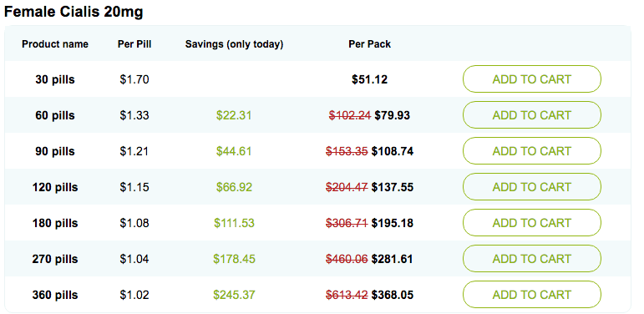
Task: Click the $22.31 savings amount
Action: tap(234, 116)
